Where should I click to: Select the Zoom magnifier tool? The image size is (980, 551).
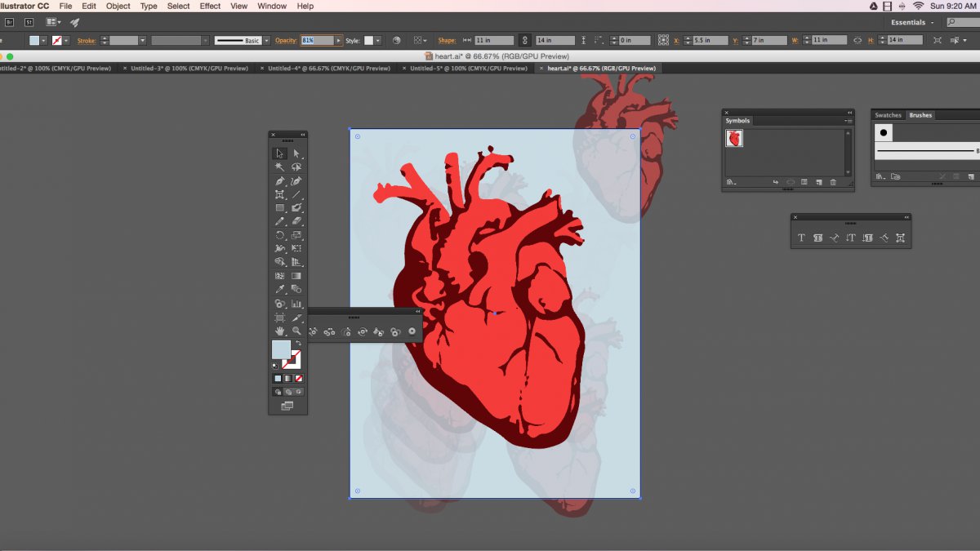click(296, 331)
